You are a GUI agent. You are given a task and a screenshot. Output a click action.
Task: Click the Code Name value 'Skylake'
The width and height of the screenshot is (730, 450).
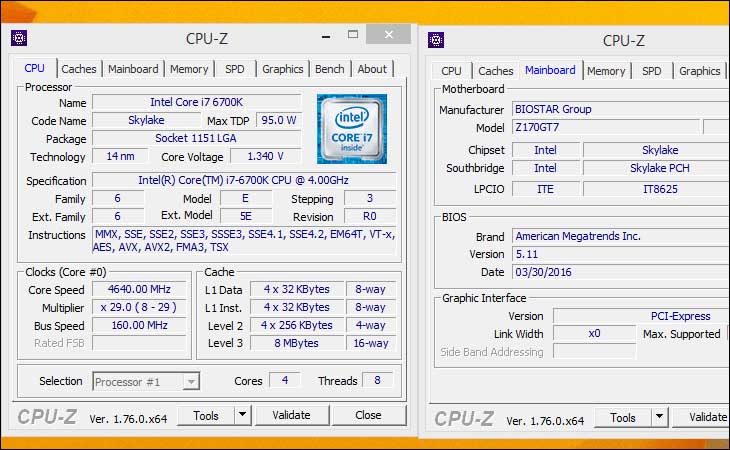click(x=146, y=120)
